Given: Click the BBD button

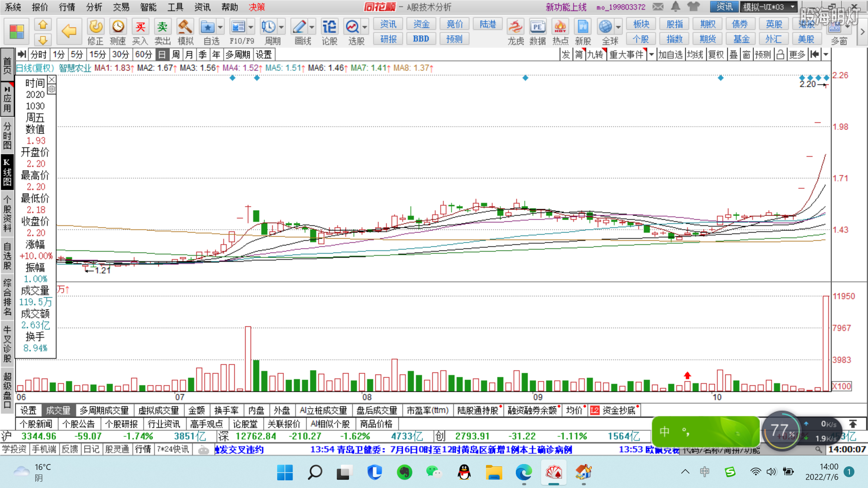Looking at the screenshot, I should 421,39.
